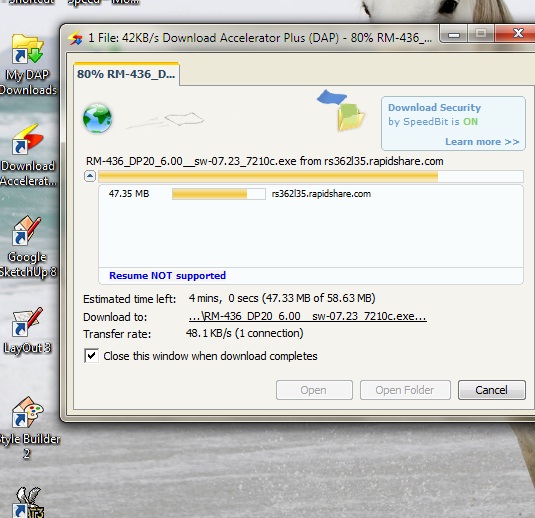Follow the Learn more >> link
The height and width of the screenshot is (518, 535).
[x=482, y=142]
